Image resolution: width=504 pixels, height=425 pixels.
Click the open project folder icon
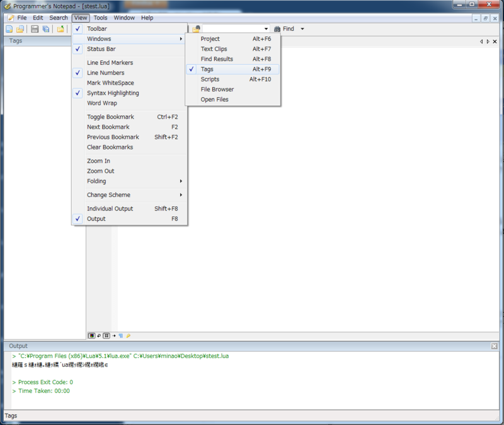coord(60,29)
